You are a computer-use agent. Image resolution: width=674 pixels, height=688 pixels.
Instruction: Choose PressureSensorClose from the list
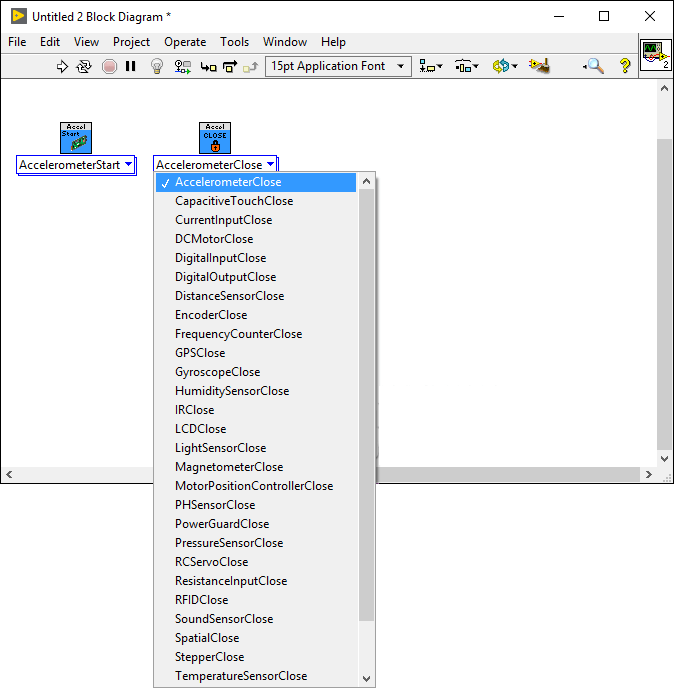click(x=256, y=543)
